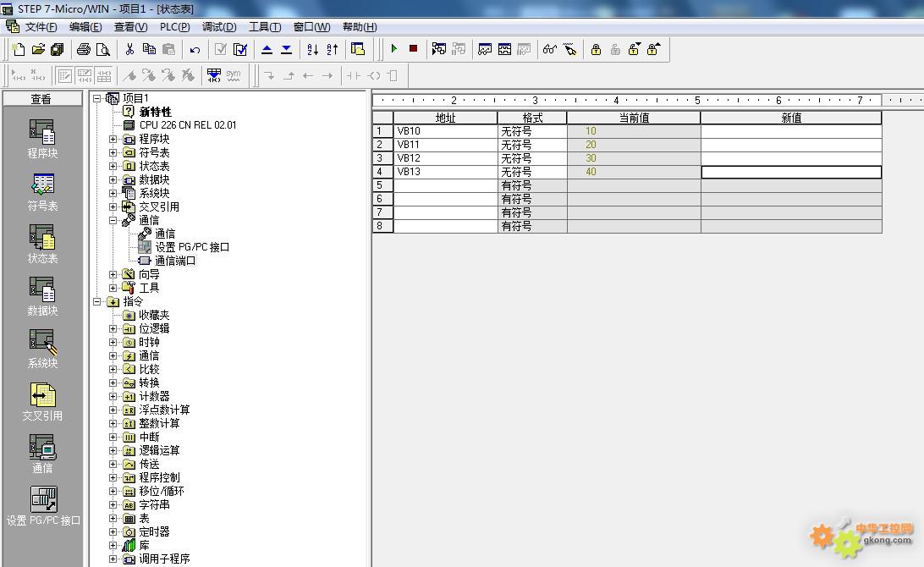
Task: Open the PLC(P) menu
Action: (174, 27)
